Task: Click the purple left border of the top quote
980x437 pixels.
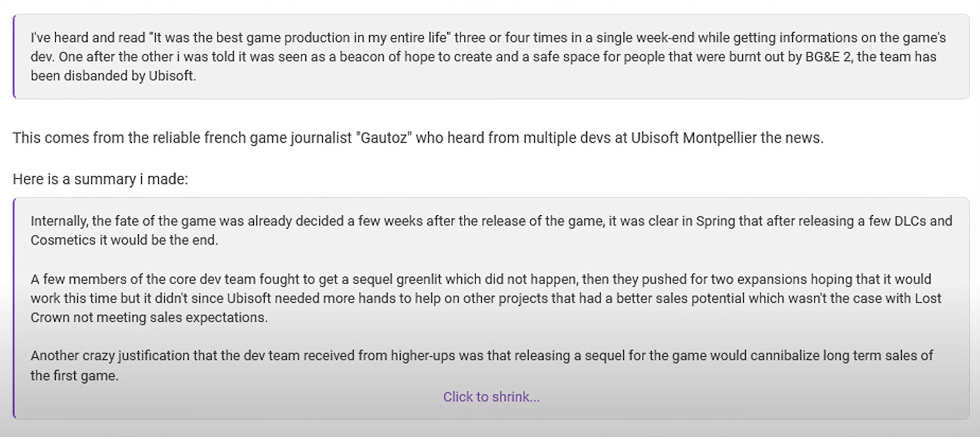Action: (14, 56)
